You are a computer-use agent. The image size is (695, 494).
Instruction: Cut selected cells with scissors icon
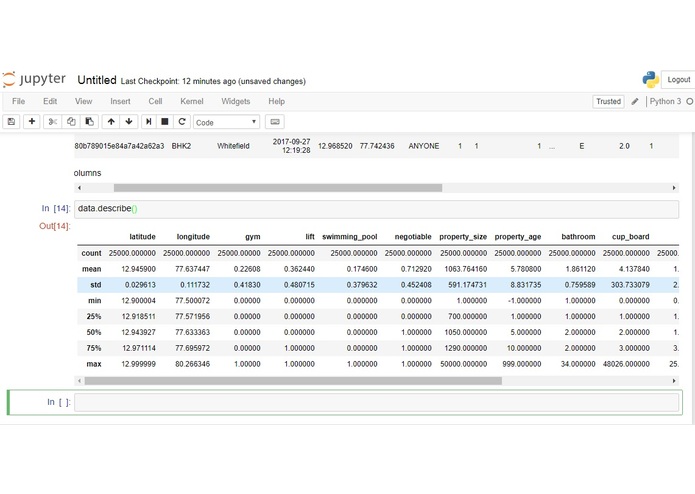53,121
